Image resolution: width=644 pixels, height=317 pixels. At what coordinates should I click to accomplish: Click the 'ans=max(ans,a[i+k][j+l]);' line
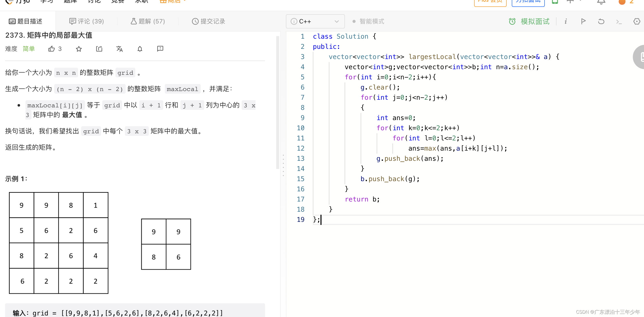pyautogui.click(x=458, y=148)
